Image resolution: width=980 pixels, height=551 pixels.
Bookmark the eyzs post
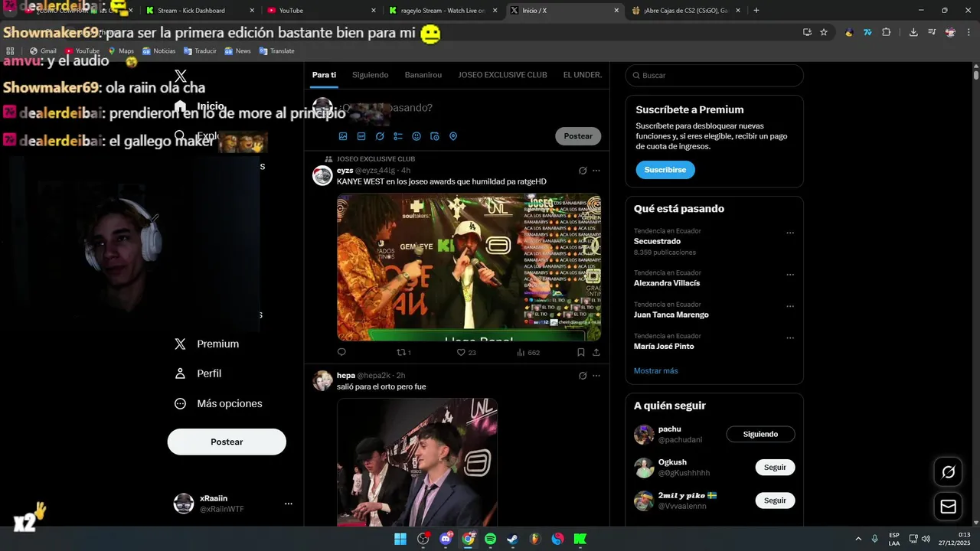point(580,352)
